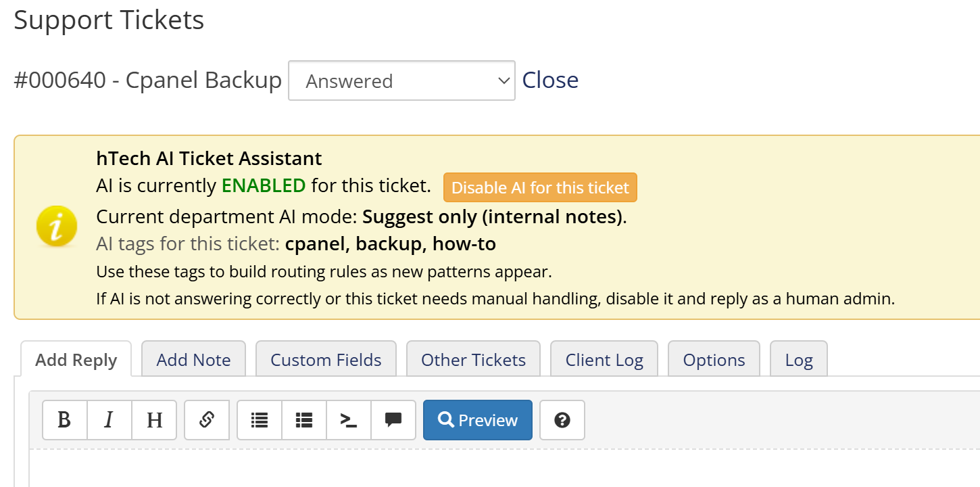Open markdown help question mark icon
980x487 pixels.
562,420
